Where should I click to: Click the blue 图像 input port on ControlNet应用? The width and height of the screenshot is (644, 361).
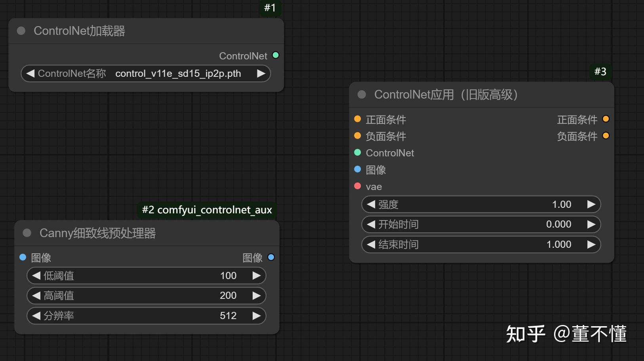358,169
